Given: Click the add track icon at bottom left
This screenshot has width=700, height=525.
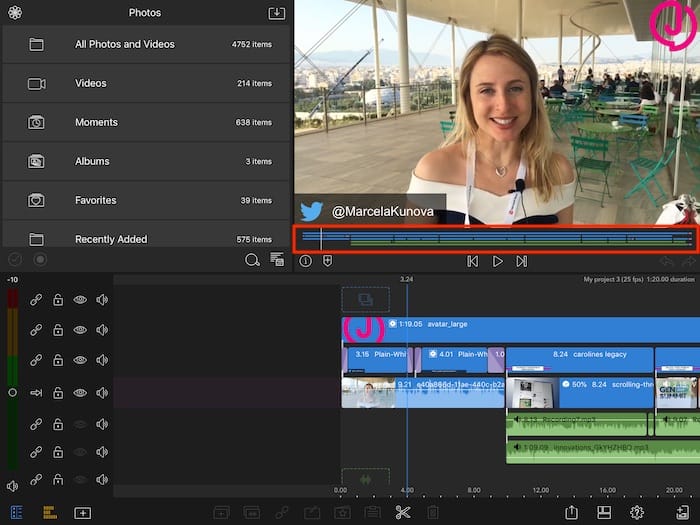Looking at the screenshot, I should click(82, 512).
